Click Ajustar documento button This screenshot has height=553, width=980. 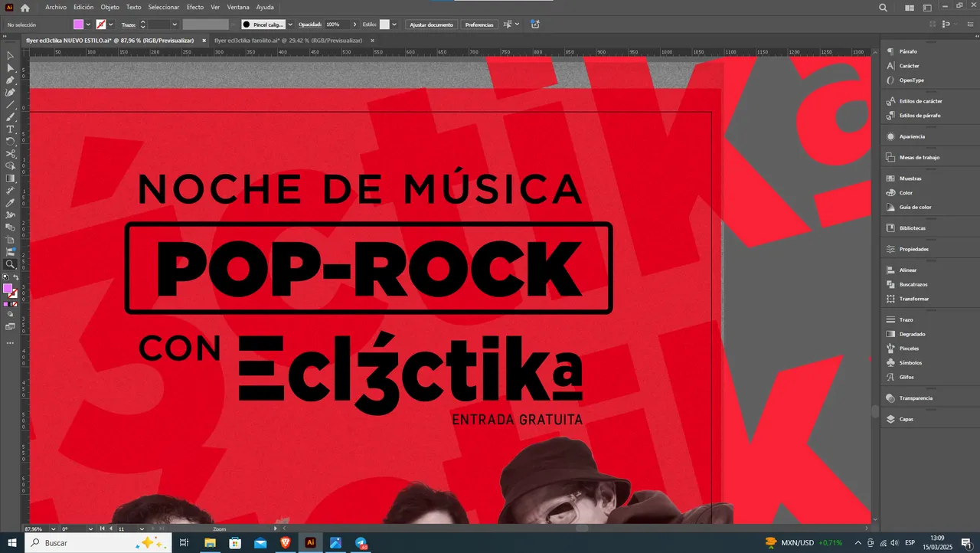coord(431,25)
